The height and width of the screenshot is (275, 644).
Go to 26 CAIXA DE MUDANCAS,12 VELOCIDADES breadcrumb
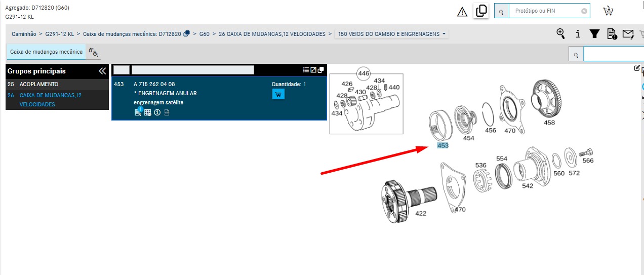[272, 34]
